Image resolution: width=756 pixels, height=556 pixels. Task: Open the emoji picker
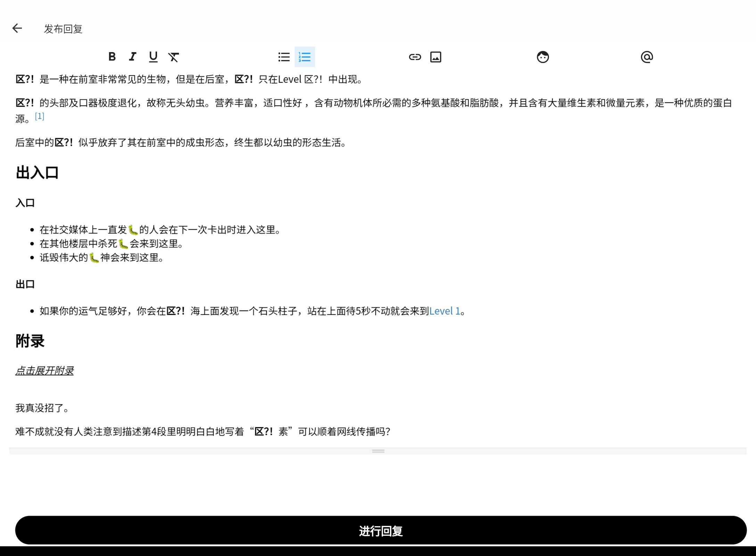(542, 57)
